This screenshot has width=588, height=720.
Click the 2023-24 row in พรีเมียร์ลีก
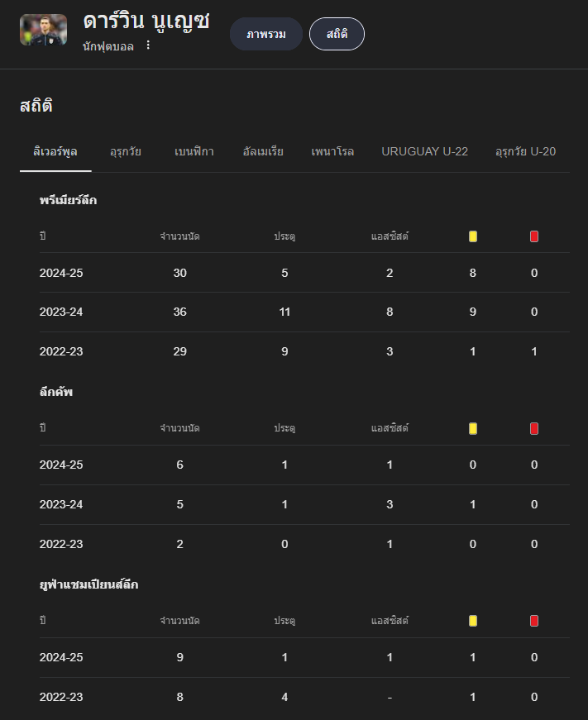(304, 312)
